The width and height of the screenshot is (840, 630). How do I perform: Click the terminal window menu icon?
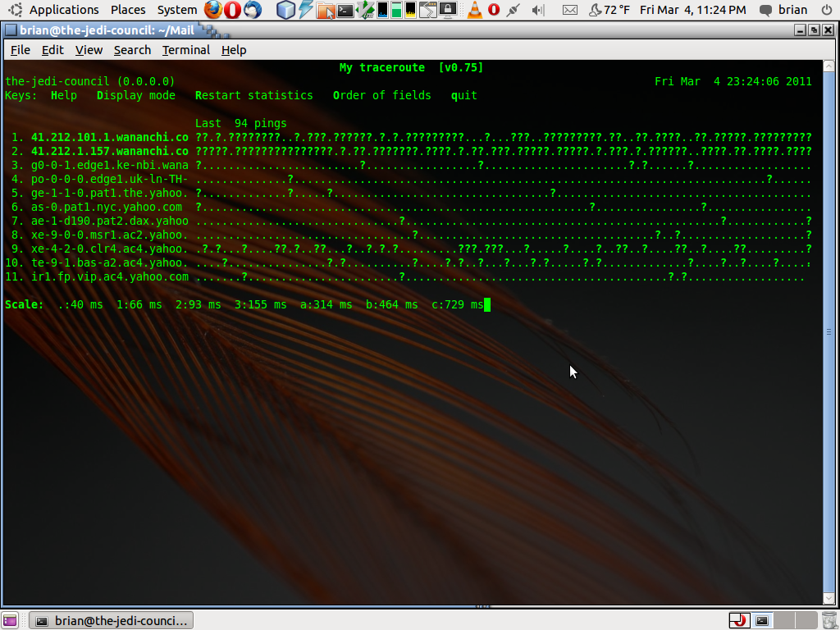pyautogui.click(x=11, y=30)
